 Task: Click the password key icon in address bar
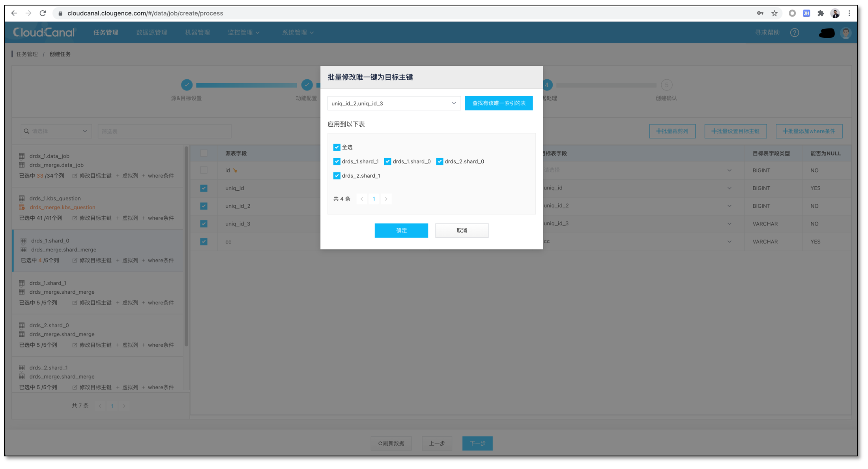pos(760,13)
